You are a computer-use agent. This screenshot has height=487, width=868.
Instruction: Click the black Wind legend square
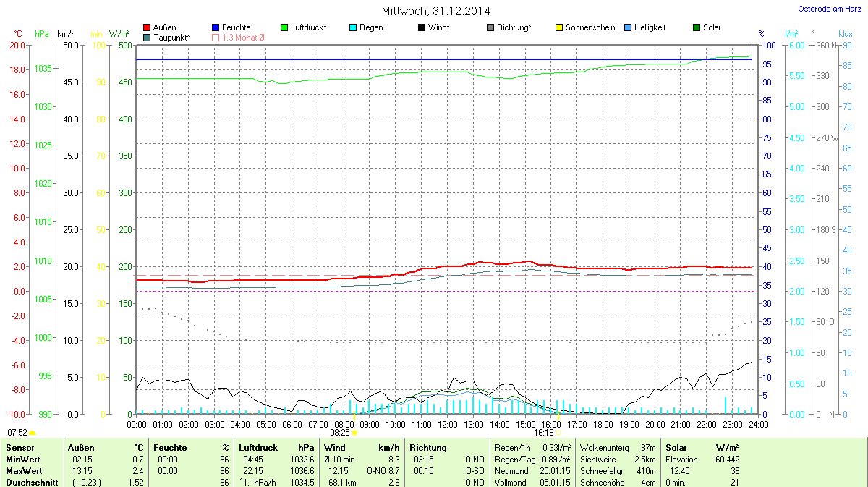click(422, 27)
